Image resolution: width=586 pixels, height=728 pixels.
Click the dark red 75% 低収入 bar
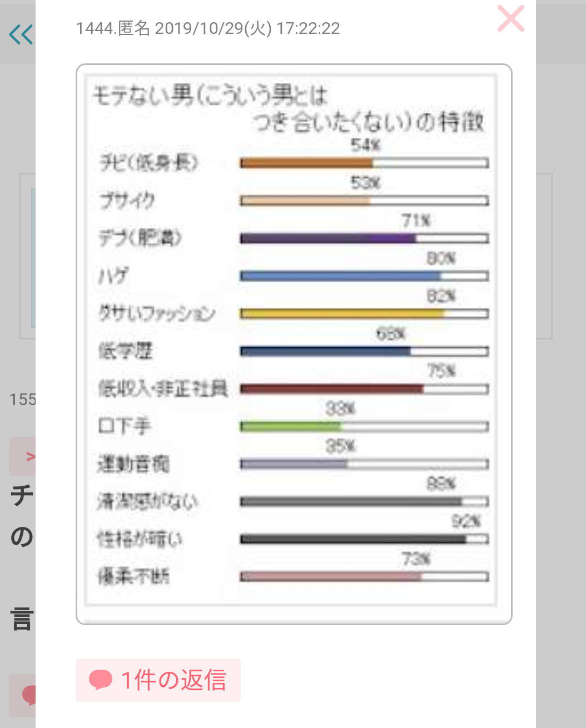tap(364, 389)
